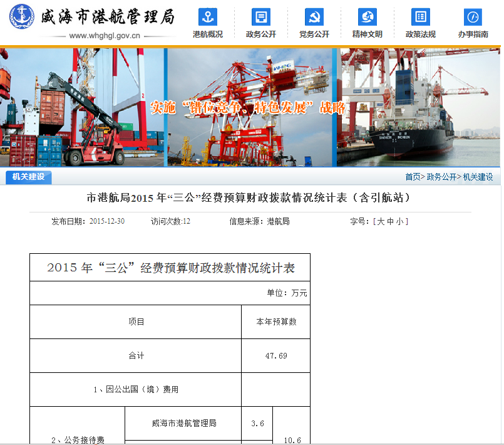Click the 精神文明 navigation icon
Screen dimensions: 504x445
367,17
